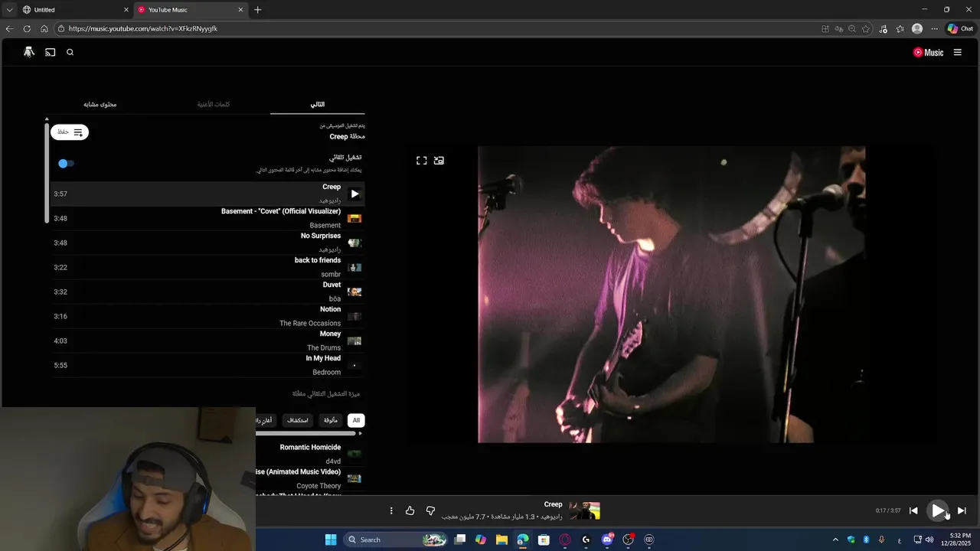Open the Windows Start menu
This screenshot has width=980, height=551.
(331, 540)
